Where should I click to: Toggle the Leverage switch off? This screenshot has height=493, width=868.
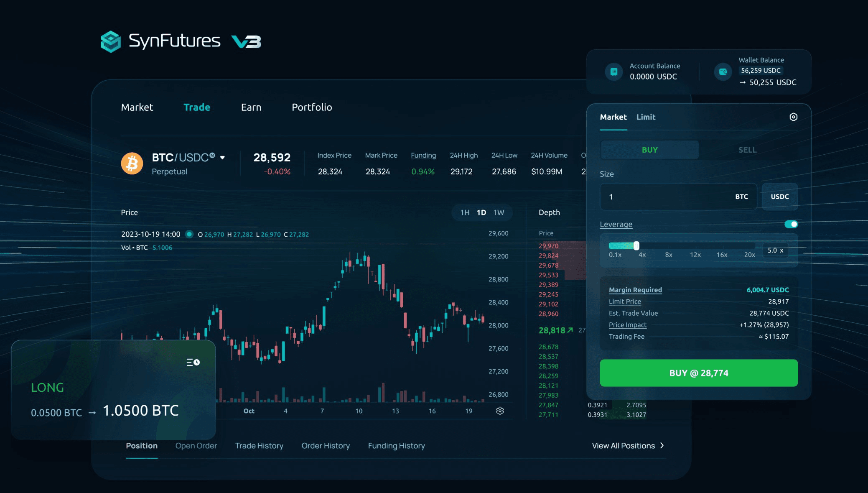click(791, 224)
